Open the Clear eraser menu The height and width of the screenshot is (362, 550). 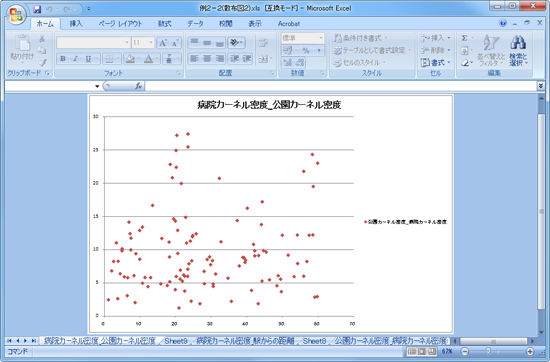[467, 63]
